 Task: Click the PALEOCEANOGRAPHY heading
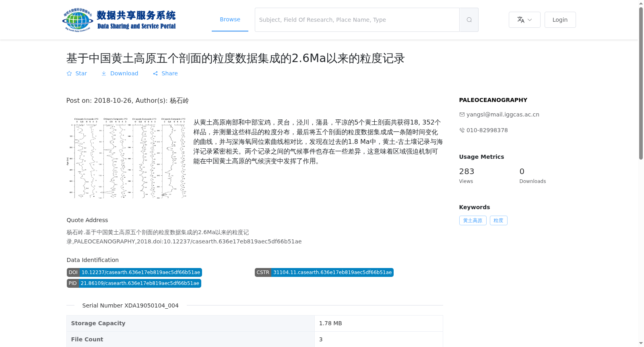[x=493, y=100]
